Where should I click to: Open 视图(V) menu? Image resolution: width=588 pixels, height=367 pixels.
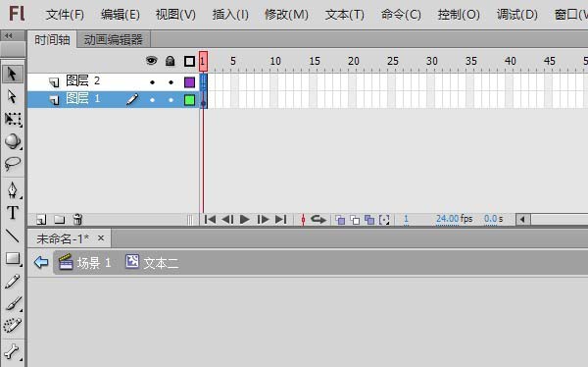pos(175,15)
